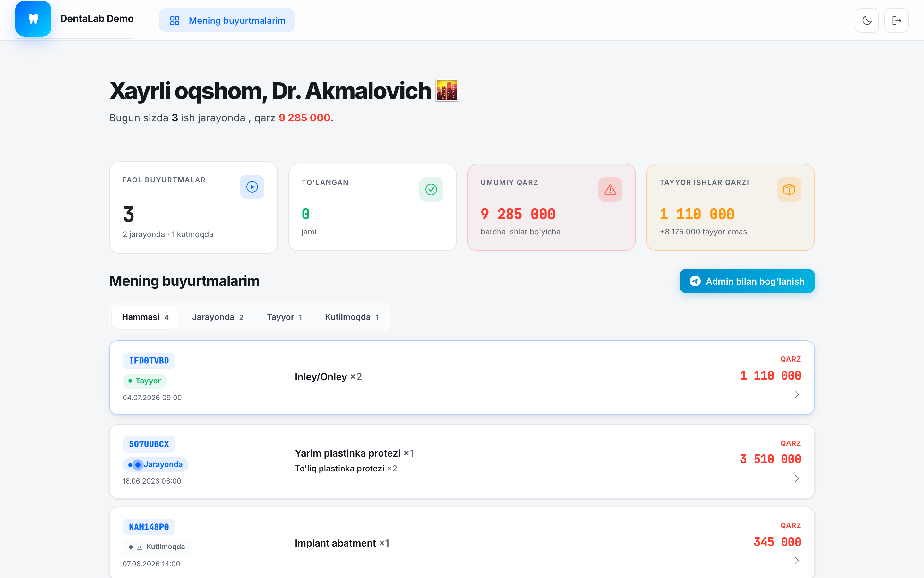Screen dimensions: 924x578
Task: Click box icon on Tayyor ishlar qarzi card
Action: [x=789, y=189]
